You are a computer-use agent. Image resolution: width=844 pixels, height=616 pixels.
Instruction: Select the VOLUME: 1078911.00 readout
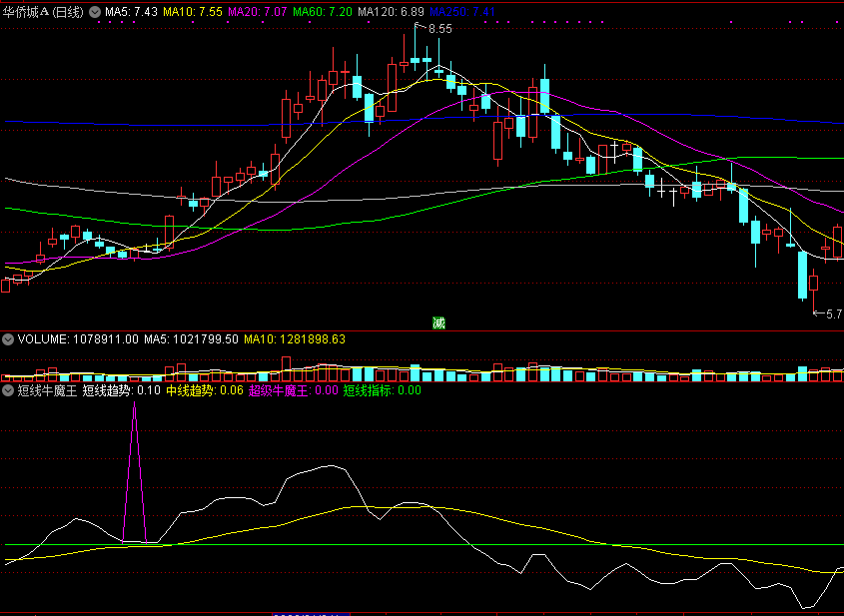point(78,339)
